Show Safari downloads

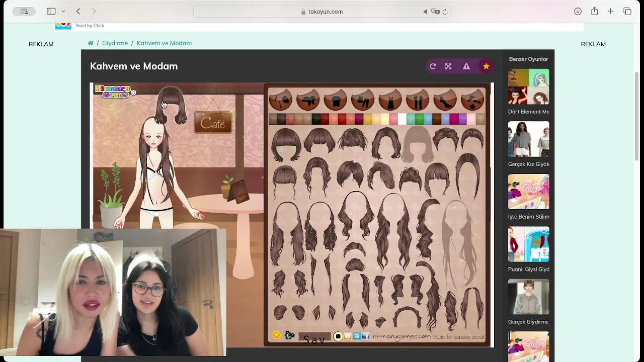coord(578,11)
